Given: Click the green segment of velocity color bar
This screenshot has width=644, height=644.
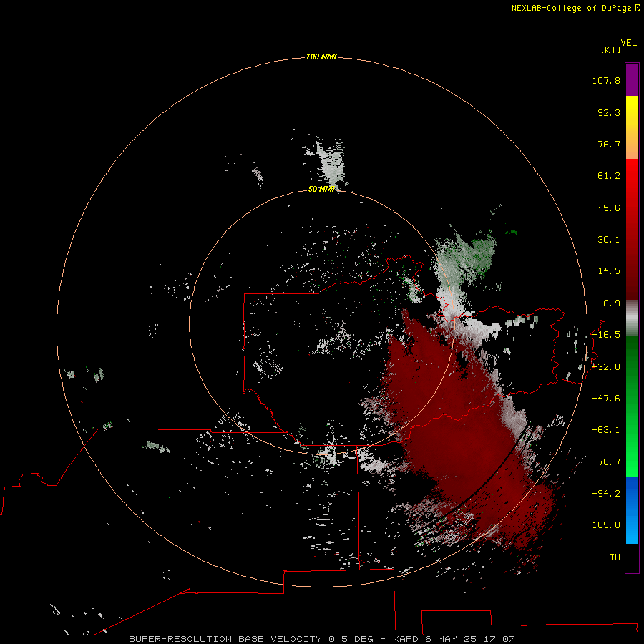Looking at the screenshot, I should [632, 406].
